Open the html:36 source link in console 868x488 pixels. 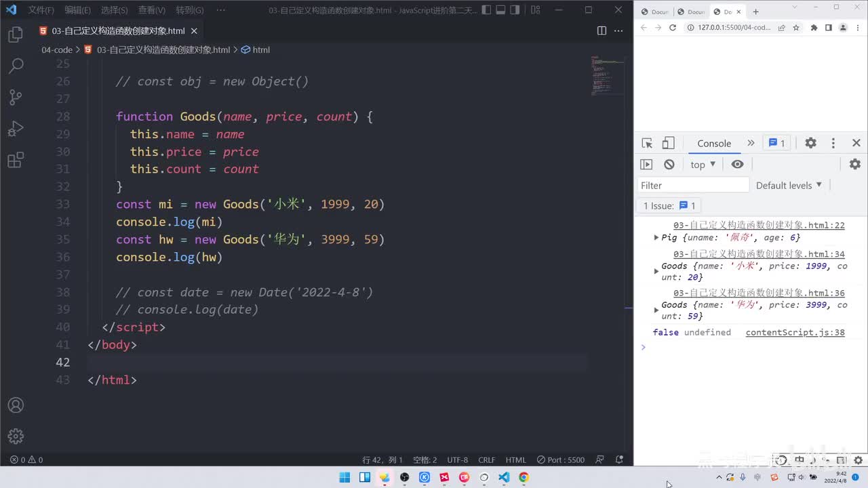pyautogui.click(x=759, y=293)
